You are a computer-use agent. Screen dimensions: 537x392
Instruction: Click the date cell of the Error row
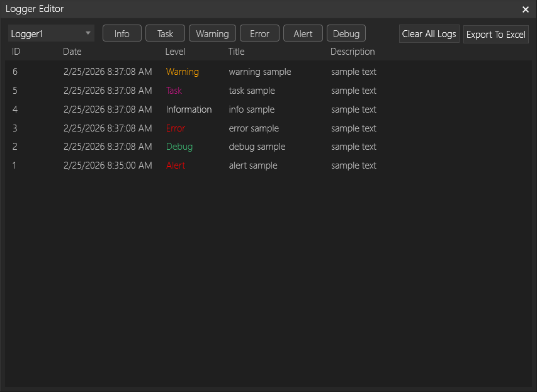click(108, 128)
